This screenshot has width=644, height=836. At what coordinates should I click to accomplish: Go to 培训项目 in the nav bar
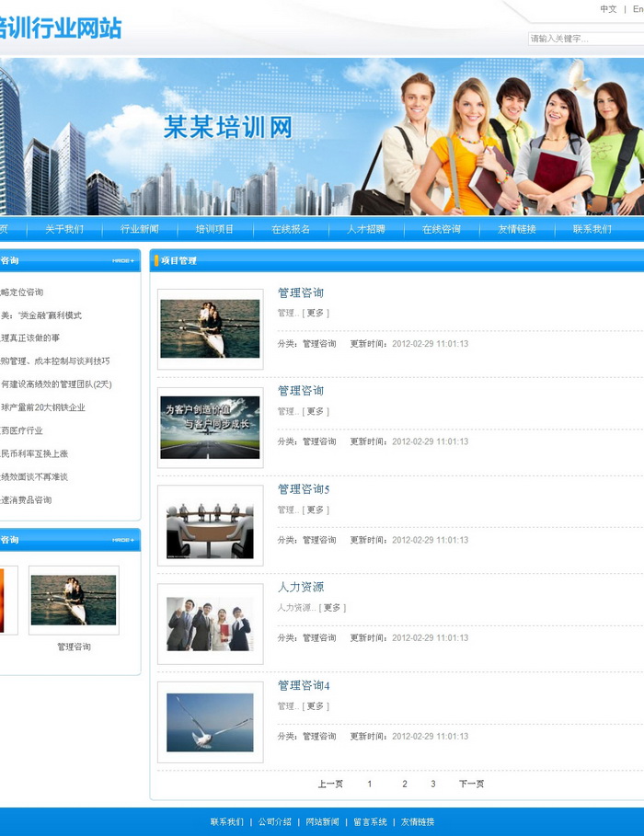[x=214, y=229]
